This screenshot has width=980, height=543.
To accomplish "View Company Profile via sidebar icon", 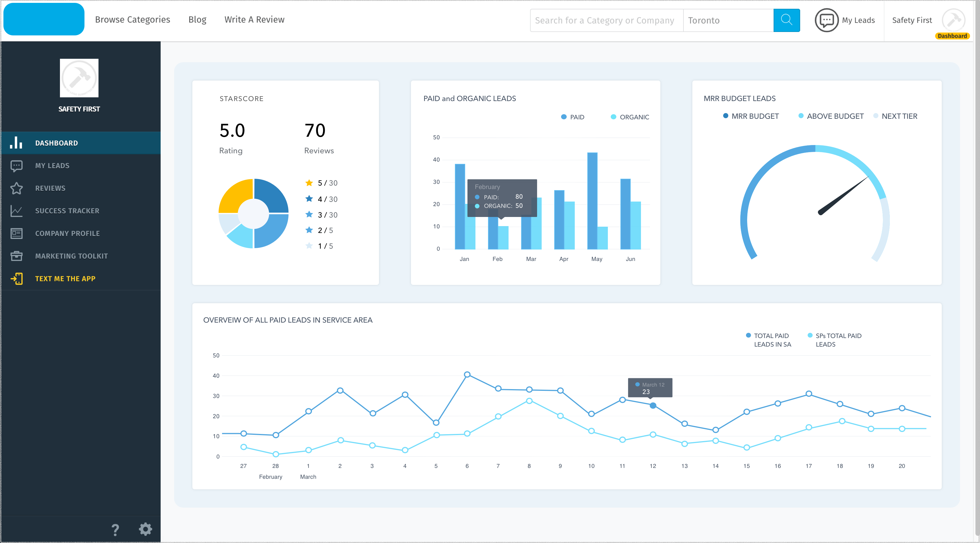I will point(17,233).
